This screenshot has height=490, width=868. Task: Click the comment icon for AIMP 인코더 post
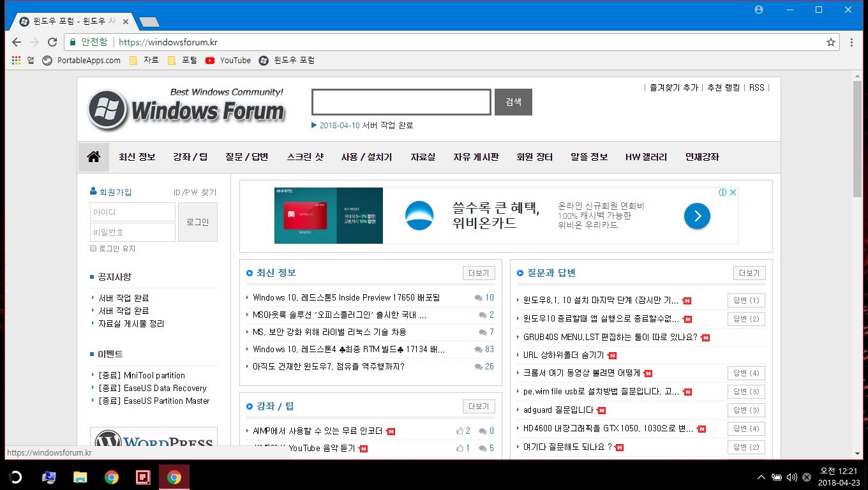tap(483, 431)
